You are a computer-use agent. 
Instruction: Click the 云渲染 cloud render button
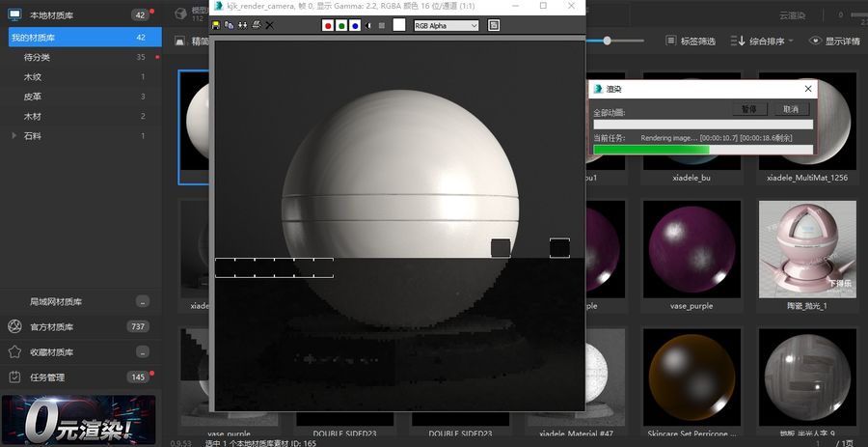point(792,15)
